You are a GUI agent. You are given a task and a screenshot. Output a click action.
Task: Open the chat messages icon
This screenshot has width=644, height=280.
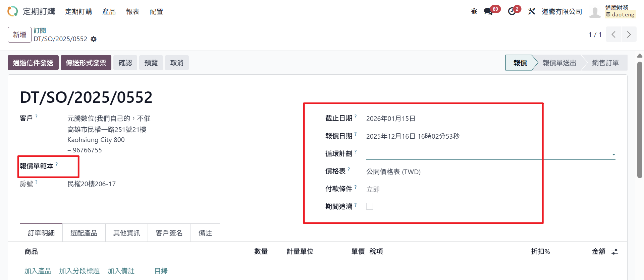(488, 11)
